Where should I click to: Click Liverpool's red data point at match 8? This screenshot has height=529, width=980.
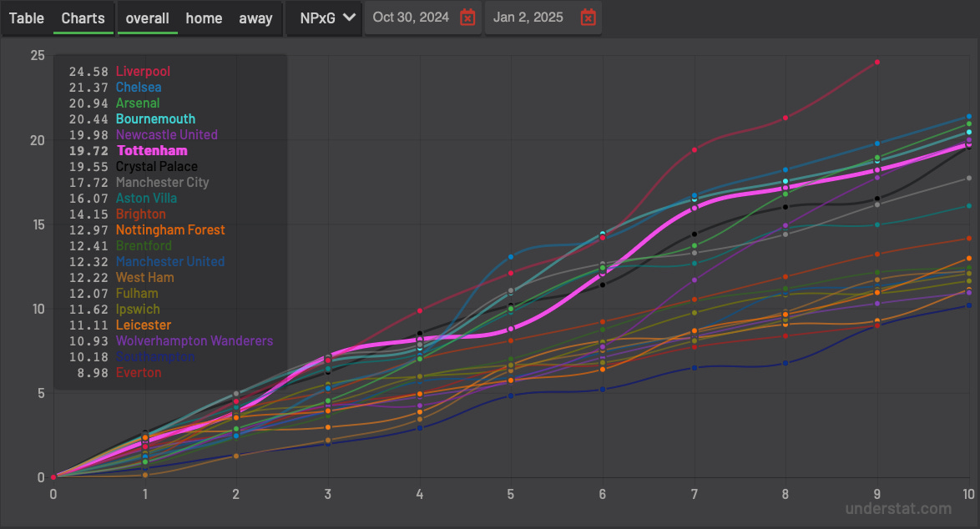(x=786, y=118)
